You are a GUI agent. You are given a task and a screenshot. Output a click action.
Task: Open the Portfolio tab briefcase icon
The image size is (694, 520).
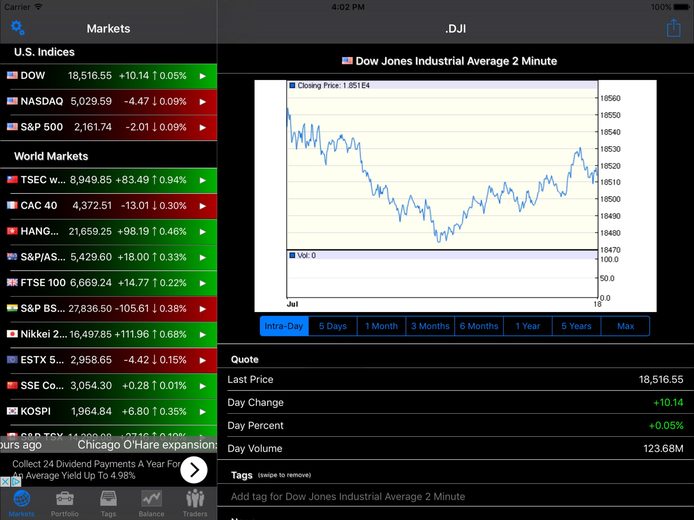65,499
